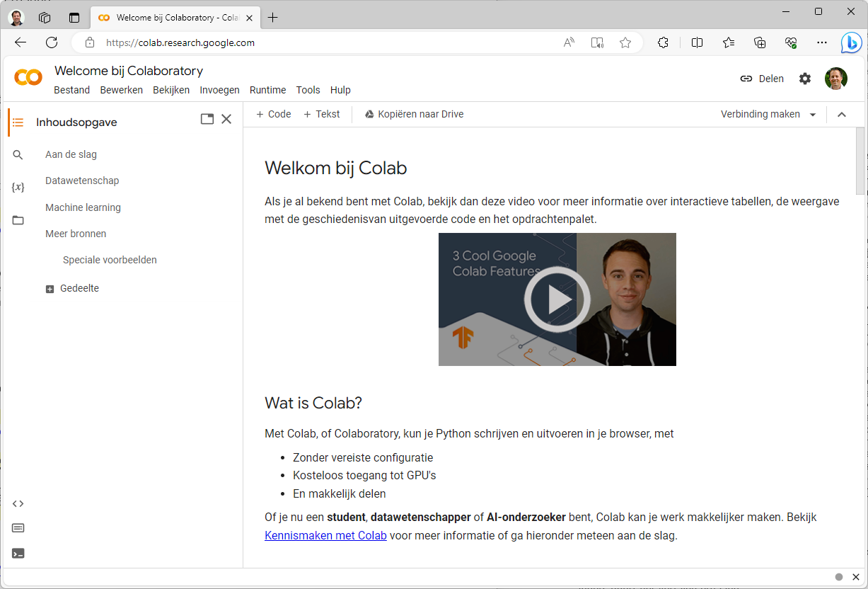Open the Runtime menu
This screenshot has width=868, height=589.
[x=267, y=90]
